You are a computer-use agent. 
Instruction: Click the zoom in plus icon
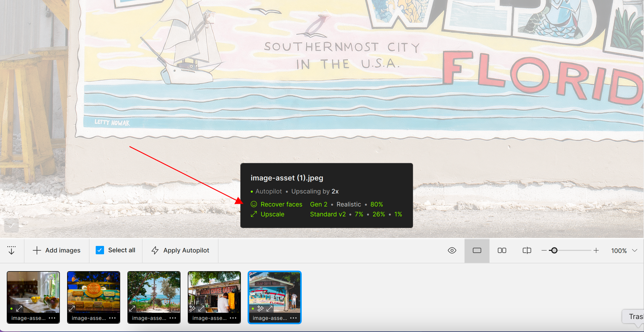[x=596, y=250]
